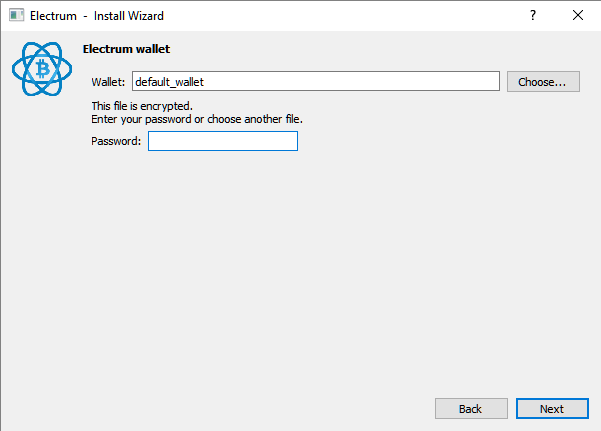Click the "Electrum" name in the title bar
Screen dimensions: 601x431
[x=53, y=16]
